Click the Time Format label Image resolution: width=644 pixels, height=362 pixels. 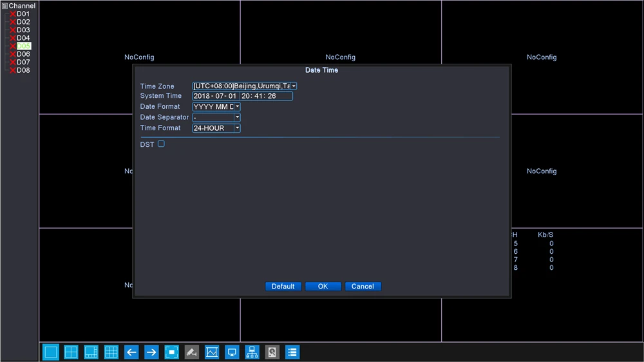coord(160,128)
